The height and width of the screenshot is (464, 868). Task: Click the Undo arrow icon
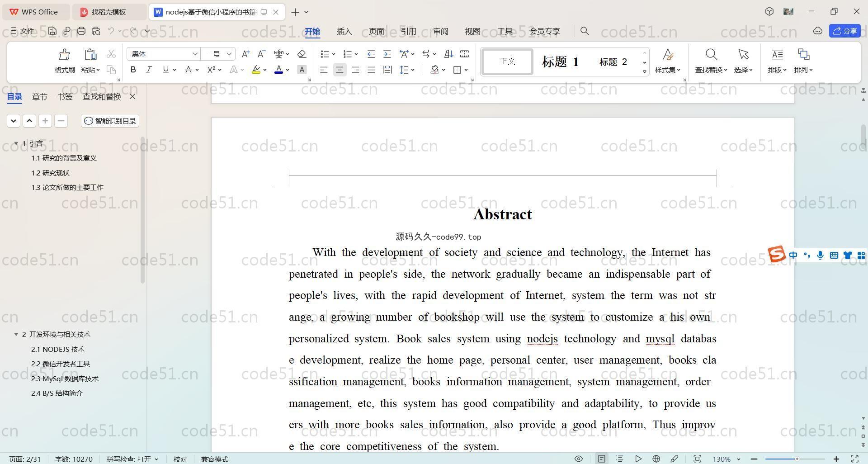click(111, 31)
